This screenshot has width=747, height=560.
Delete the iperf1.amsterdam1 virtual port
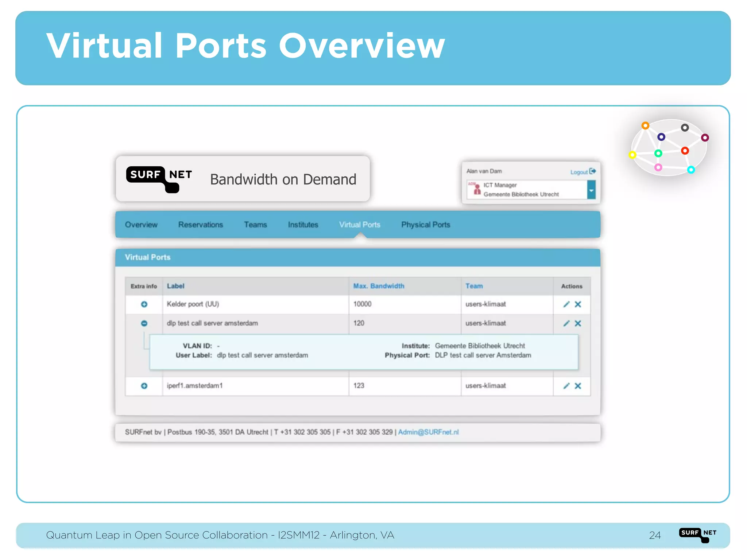click(x=578, y=386)
